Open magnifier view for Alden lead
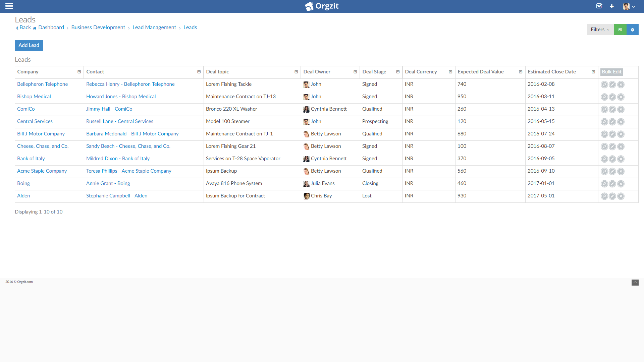Screen dimensions: 644x362 pos(604,196)
